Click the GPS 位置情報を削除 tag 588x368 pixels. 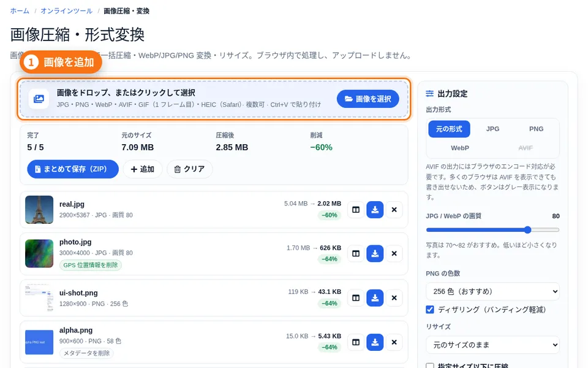coord(91,265)
